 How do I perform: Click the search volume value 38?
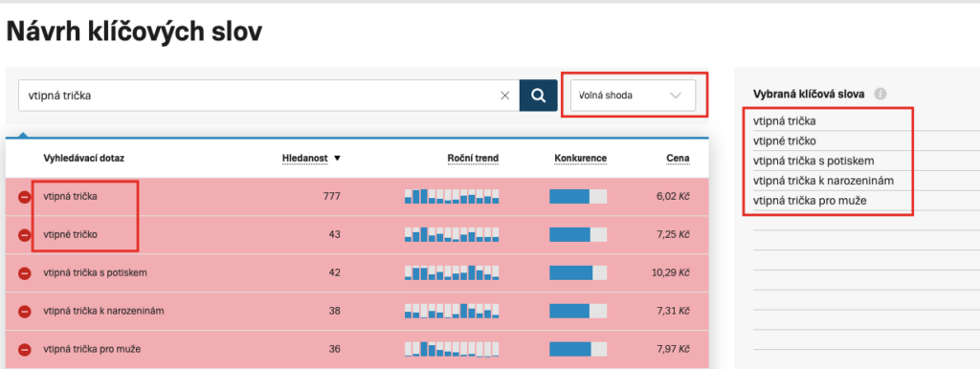click(334, 311)
